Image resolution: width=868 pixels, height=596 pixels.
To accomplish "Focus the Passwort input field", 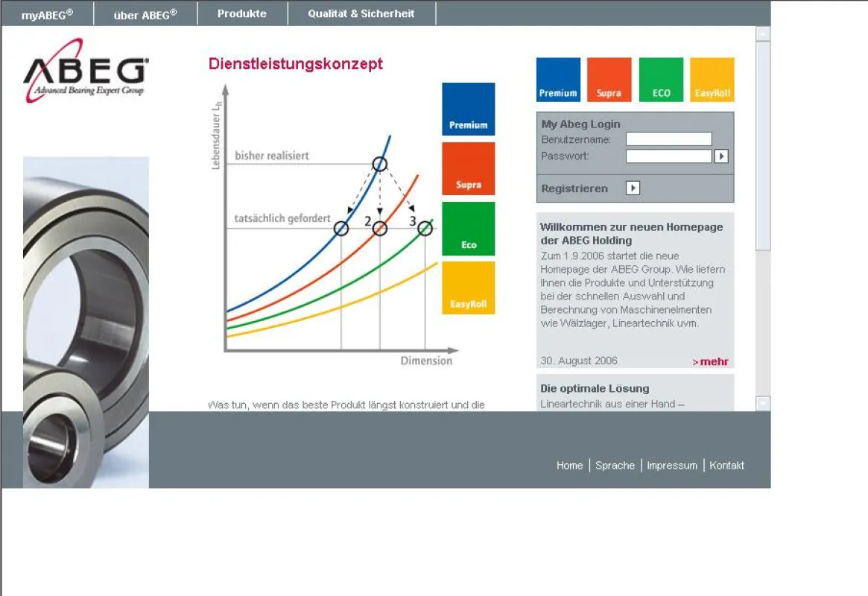I will click(x=669, y=156).
